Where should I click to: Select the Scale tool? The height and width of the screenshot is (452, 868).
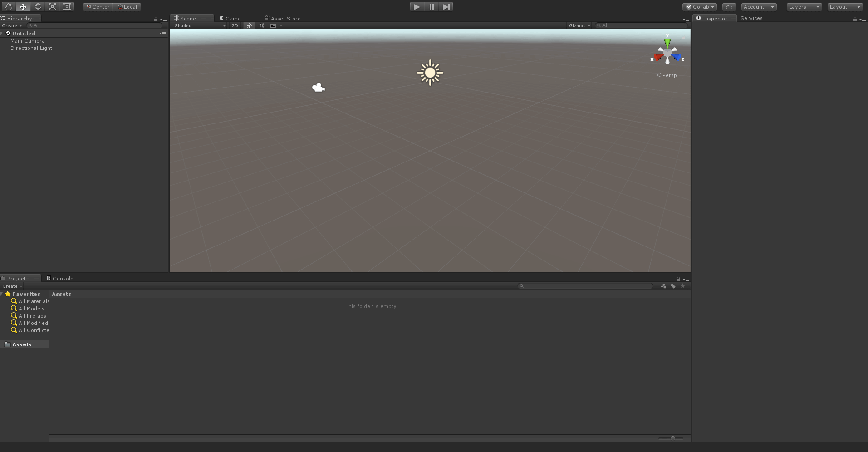tap(52, 6)
